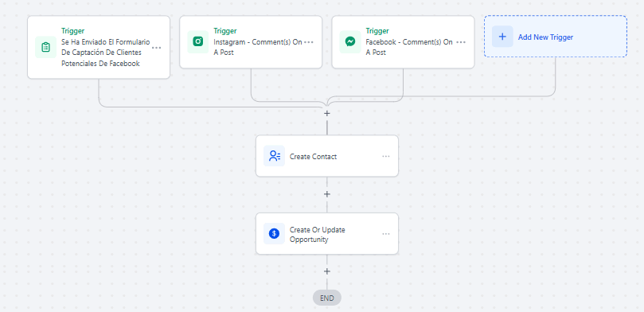Screen dimensions: 644x312
Task: Open the Create Contact action options menu
Action: click(385, 156)
